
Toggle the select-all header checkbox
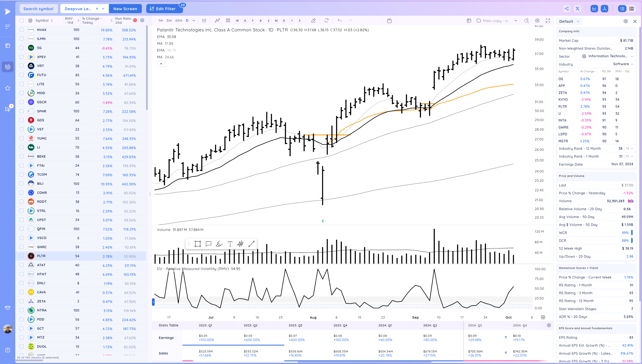pyautogui.click(x=22, y=21)
